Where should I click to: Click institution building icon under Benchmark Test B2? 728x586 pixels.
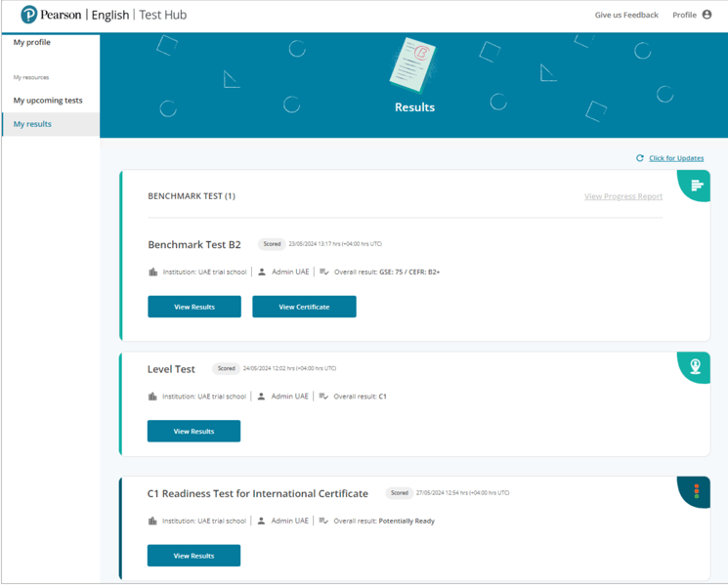[152, 272]
